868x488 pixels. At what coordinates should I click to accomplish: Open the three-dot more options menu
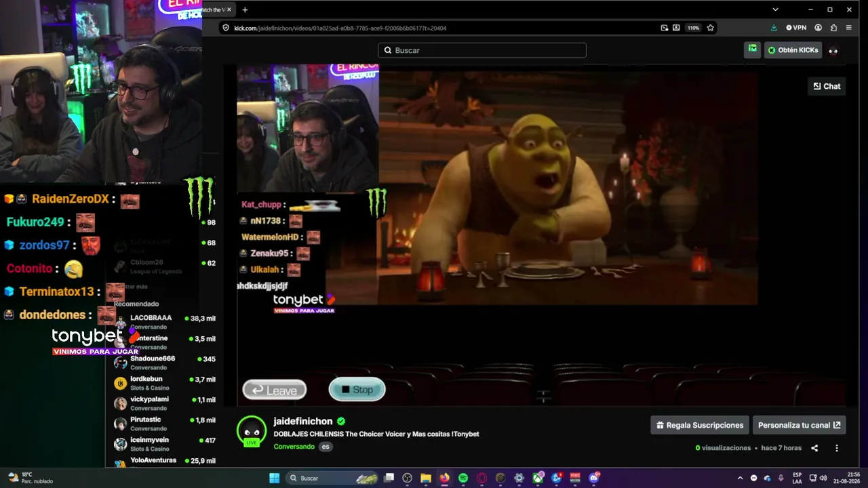836,448
